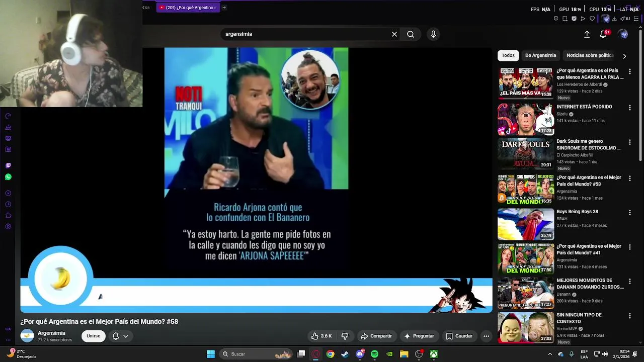Open options for INTERNET ESTÁ PODRIDO video
Image resolution: width=644 pixels, height=362 pixels.
[x=629, y=108]
